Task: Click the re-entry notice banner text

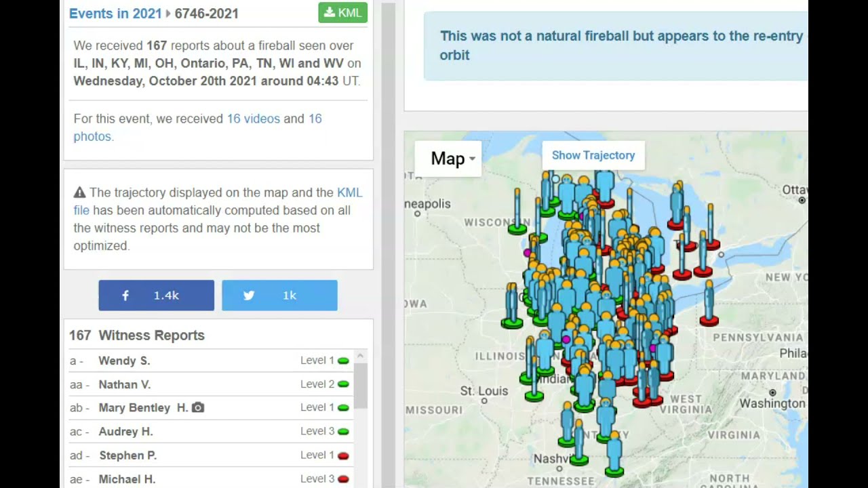Action: (x=621, y=45)
